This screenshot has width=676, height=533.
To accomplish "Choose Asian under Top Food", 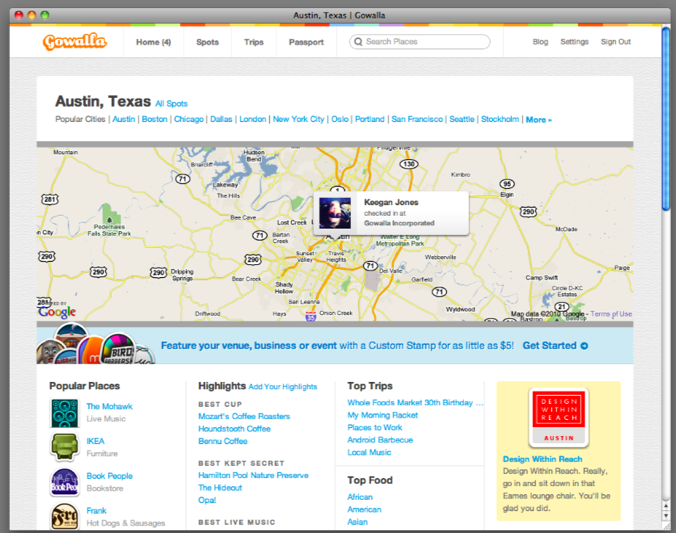I will pyautogui.click(x=357, y=522).
